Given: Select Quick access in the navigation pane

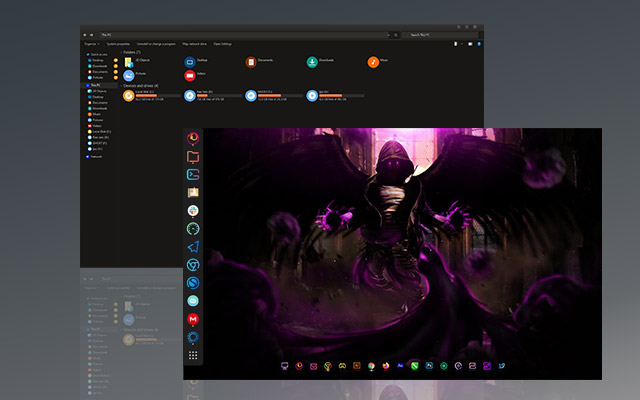Looking at the screenshot, I should click(97, 54).
